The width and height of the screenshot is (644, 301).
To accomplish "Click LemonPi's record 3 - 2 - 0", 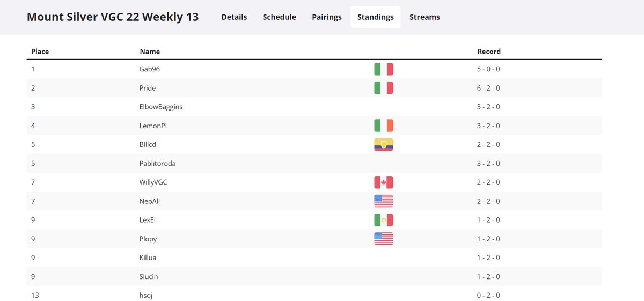I will 488,126.
